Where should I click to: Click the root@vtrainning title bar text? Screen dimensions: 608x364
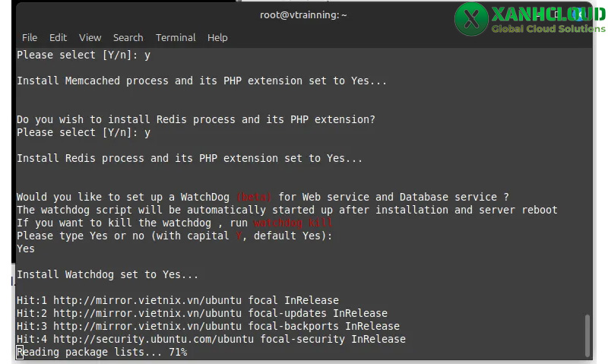click(x=303, y=14)
